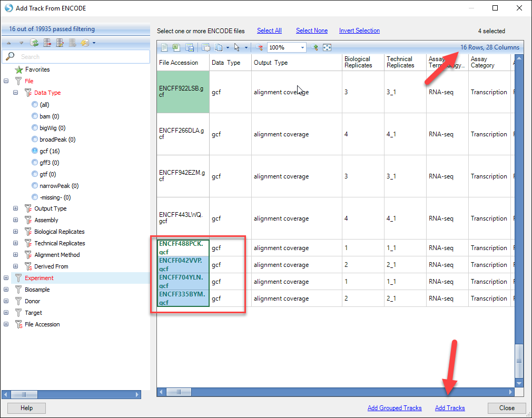Click the lightning database quick action icon
Screen dimensions: 532x418
tap(85, 43)
